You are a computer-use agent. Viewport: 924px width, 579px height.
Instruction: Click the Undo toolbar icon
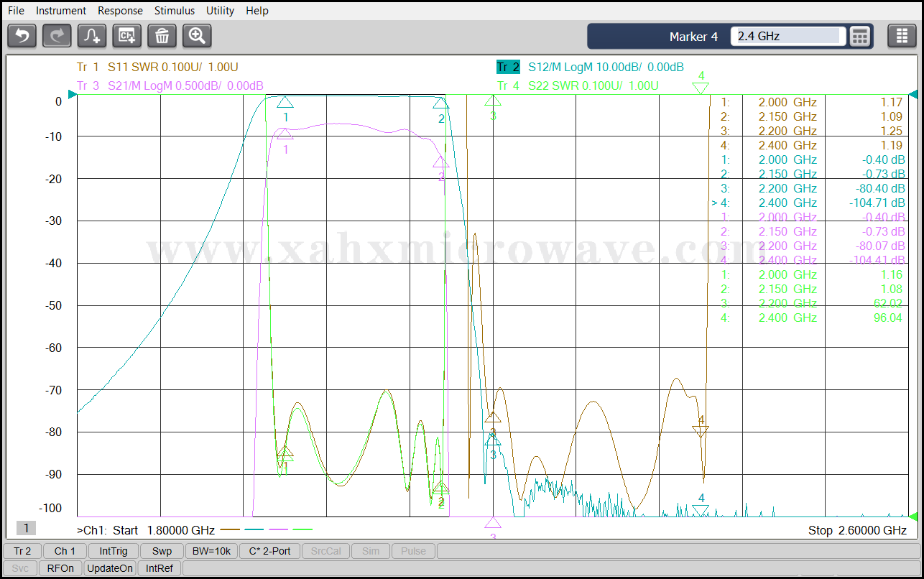pyautogui.click(x=22, y=36)
